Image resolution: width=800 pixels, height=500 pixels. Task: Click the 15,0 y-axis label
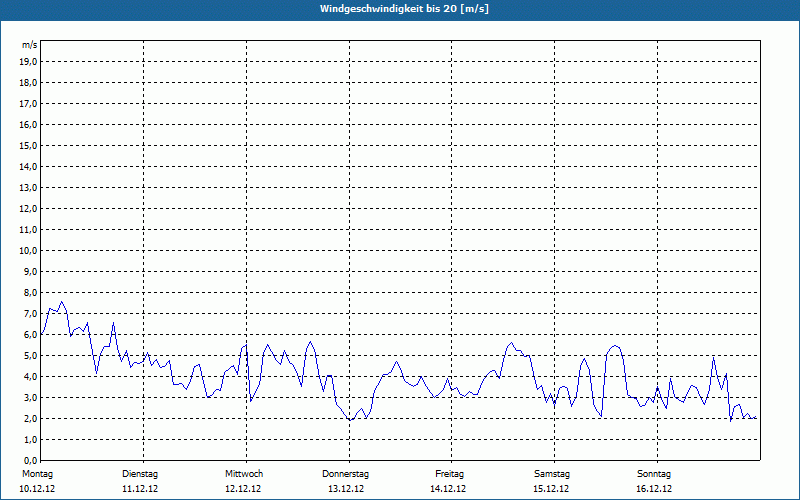pyautogui.click(x=28, y=145)
